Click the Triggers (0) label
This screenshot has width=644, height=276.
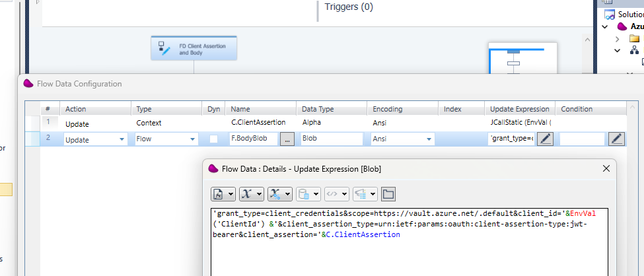[349, 7]
